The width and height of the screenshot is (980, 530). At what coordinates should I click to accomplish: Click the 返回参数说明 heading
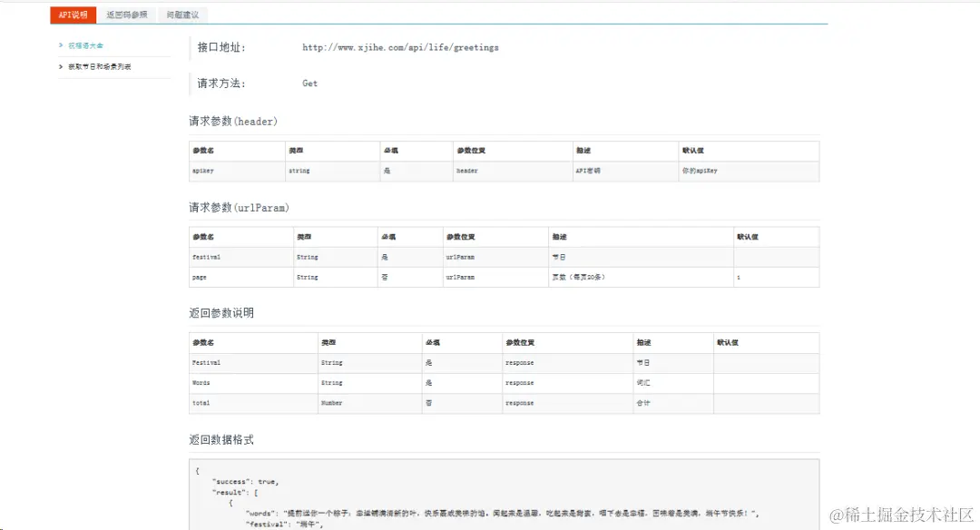click(221, 313)
